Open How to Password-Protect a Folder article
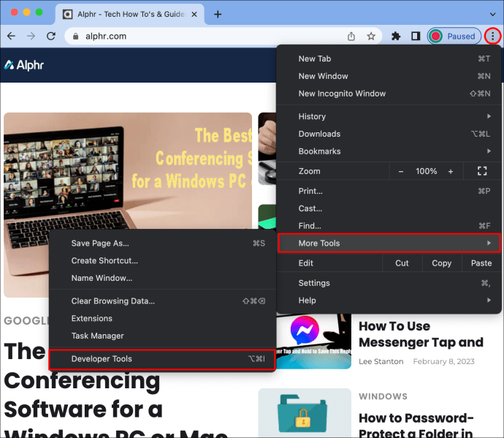 coord(416,425)
